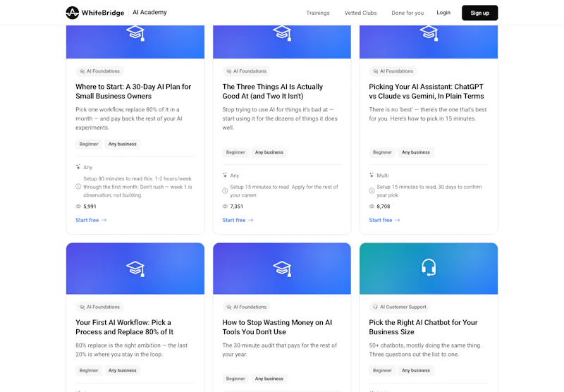Click the view count '7,351'
The height and width of the screenshot is (392, 564).
coord(237,207)
